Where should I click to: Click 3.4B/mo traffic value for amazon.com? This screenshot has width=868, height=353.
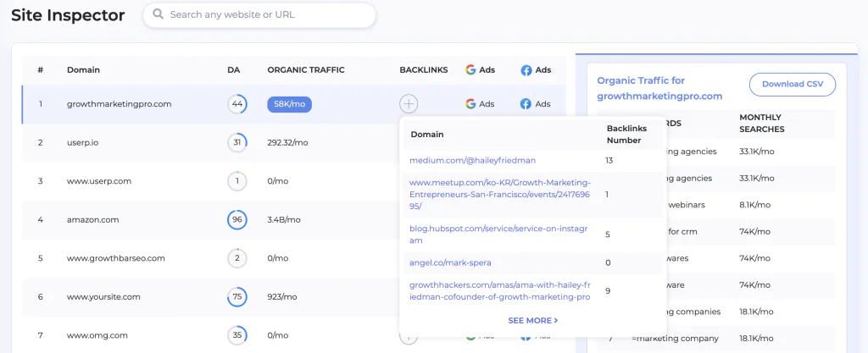coord(283,220)
